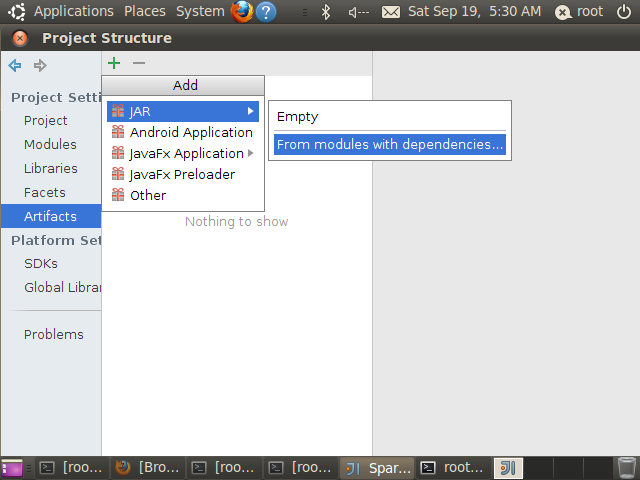The width and height of the screenshot is (640, 480).
Task: Click the gift icon beside JavaFx Preloader
Action: (118, 174)
